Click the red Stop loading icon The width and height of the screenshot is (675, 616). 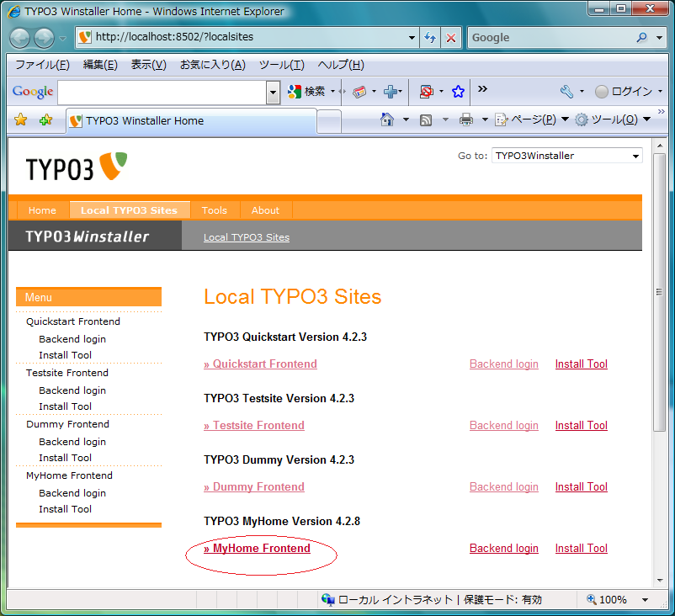click(x=451, y=38)
